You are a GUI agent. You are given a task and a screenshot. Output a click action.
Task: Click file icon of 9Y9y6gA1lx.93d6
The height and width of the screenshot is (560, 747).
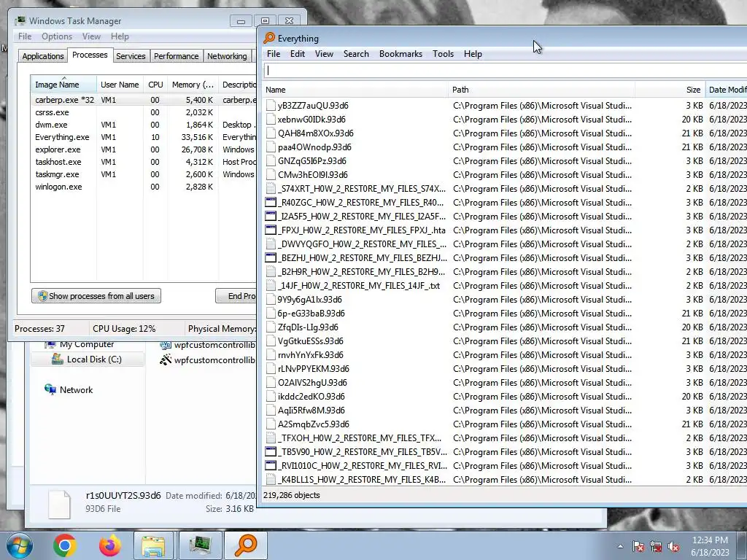click(x=271, y=300)
